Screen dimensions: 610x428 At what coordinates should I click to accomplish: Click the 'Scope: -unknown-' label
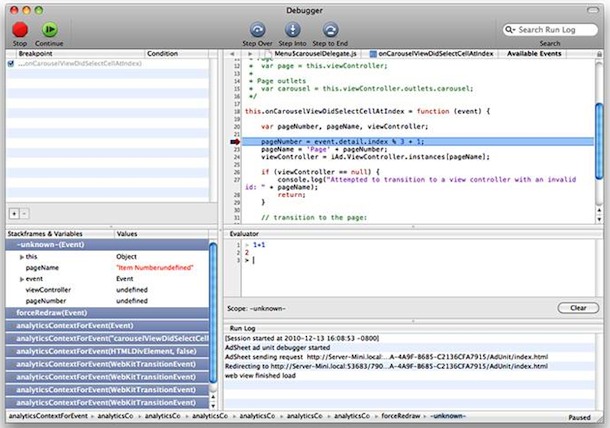click(256, 309)
